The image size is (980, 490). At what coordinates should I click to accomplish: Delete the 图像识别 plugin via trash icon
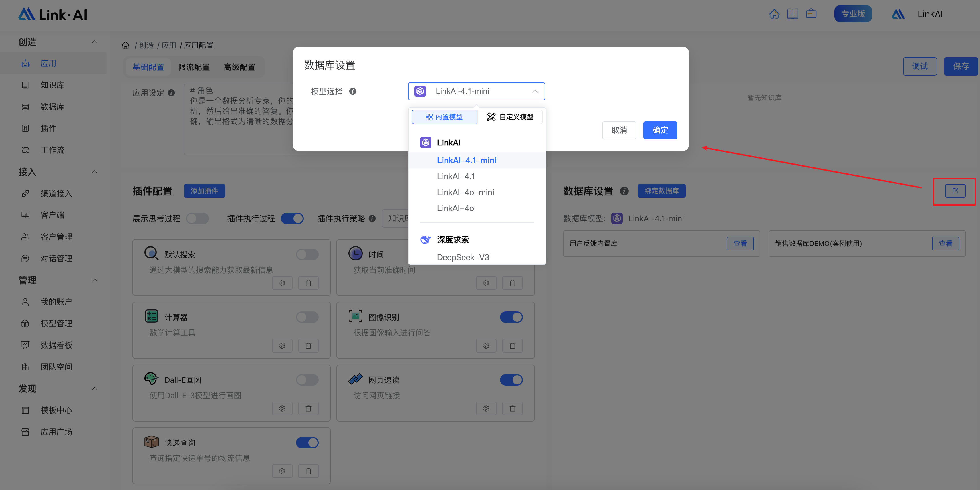[x=513, y=346]
